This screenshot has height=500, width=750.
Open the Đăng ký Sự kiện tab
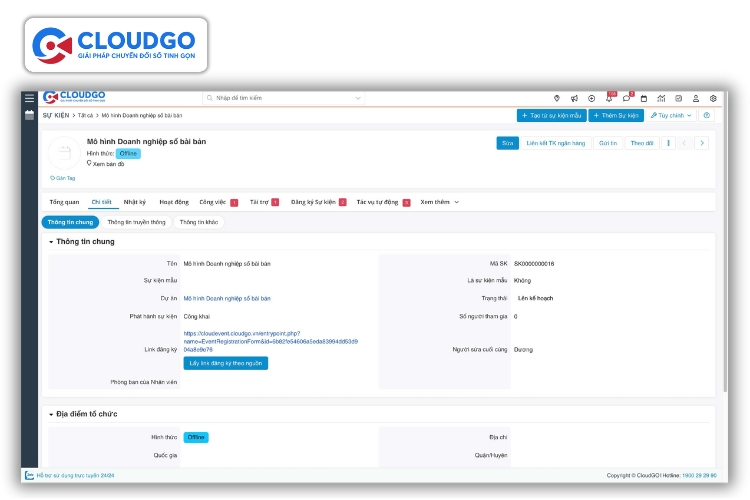point(314,202)
